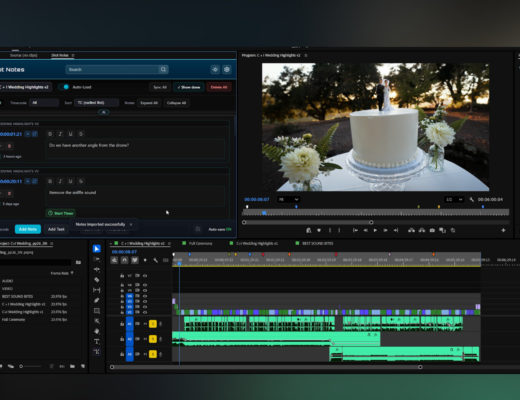Open the Sort dropdown in Shot Notes
Screen dimensions: 520x400
coord(96,103)
